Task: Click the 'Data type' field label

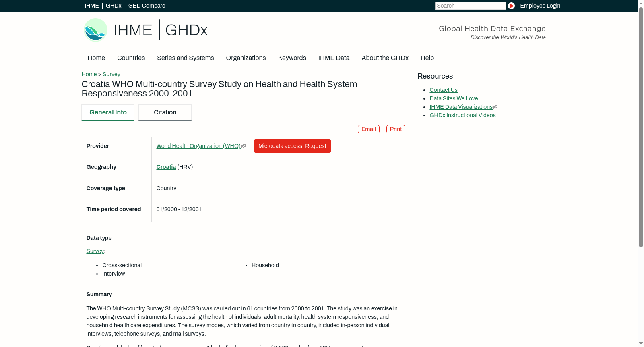Action: (x=99, y=238)
